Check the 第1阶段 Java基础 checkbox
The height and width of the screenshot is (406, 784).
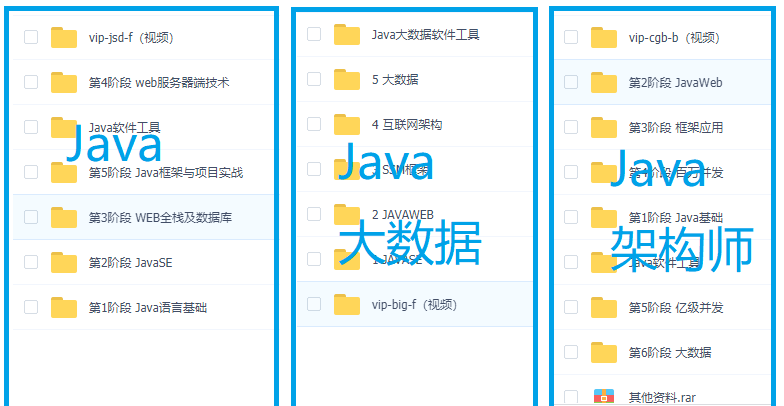(x=571, y=217)
